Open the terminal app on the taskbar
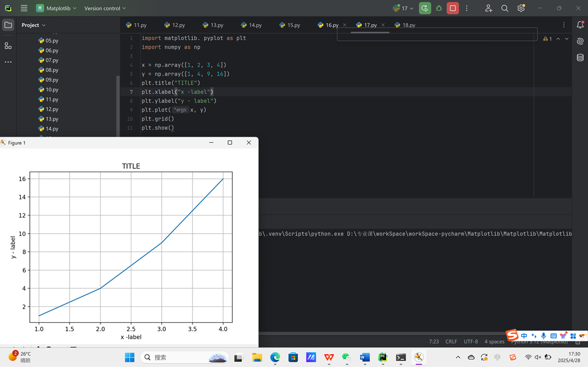 pyautogui.click(x=401, y=357)
